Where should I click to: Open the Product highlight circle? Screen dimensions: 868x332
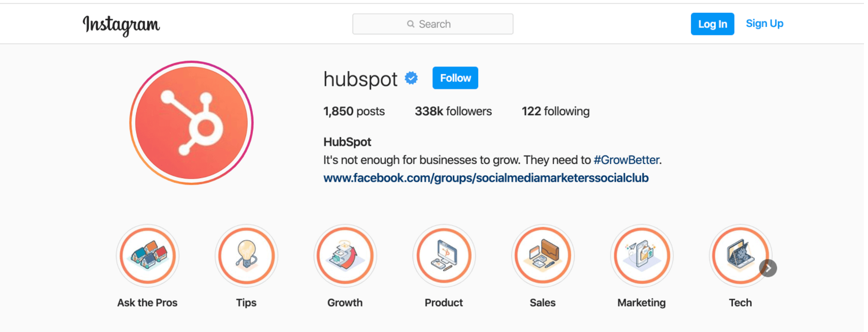click(x=444, y=256)
